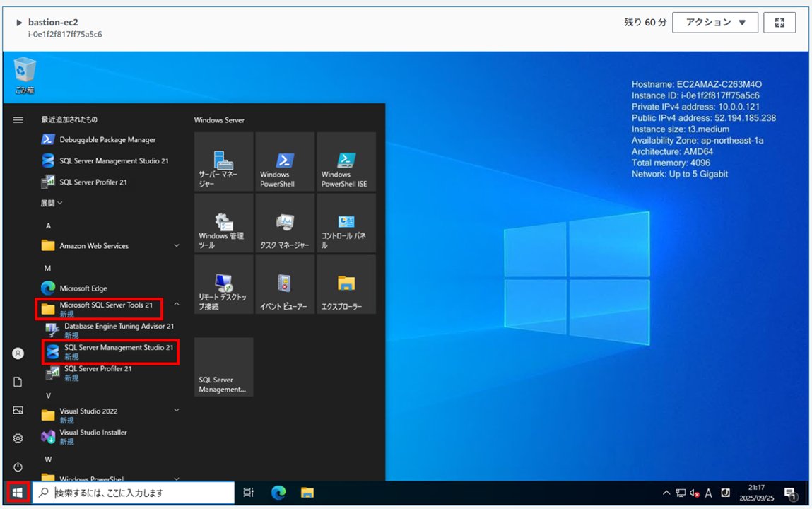Open Control Panel tile
Screen dimensions: 812x509
pyautogui.click(x=346, y=223)
